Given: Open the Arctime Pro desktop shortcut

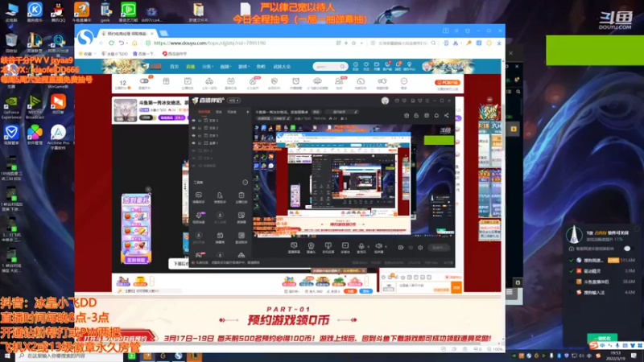Looking at the screenshot, I should 58,137.
